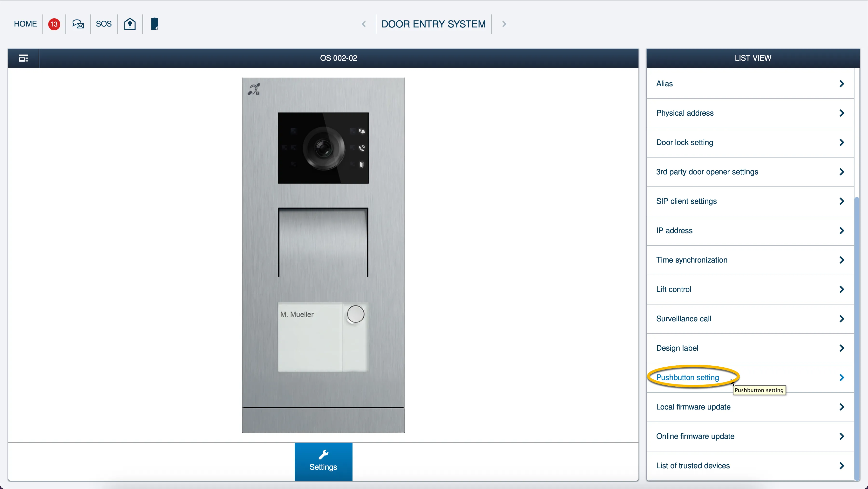The width and height of the screenshot is (868, 489).
Task: Open Pushbutton setting
Action: 750,378
